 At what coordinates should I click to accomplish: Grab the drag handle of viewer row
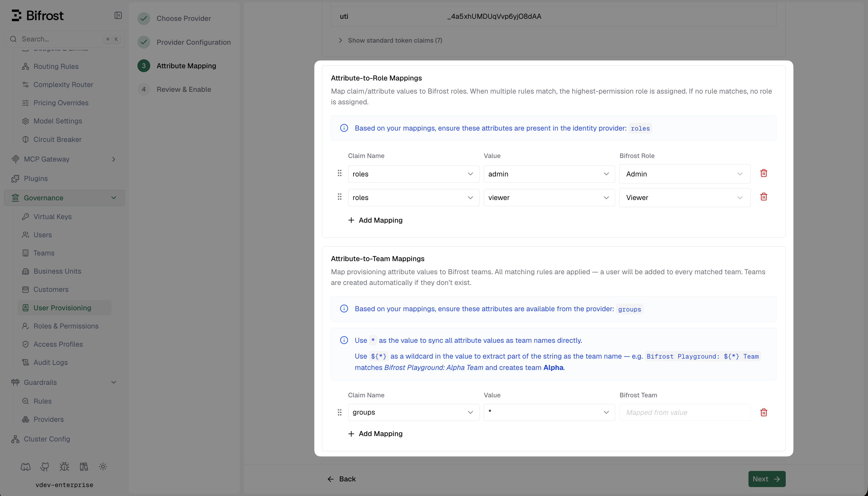pos(339,197)
